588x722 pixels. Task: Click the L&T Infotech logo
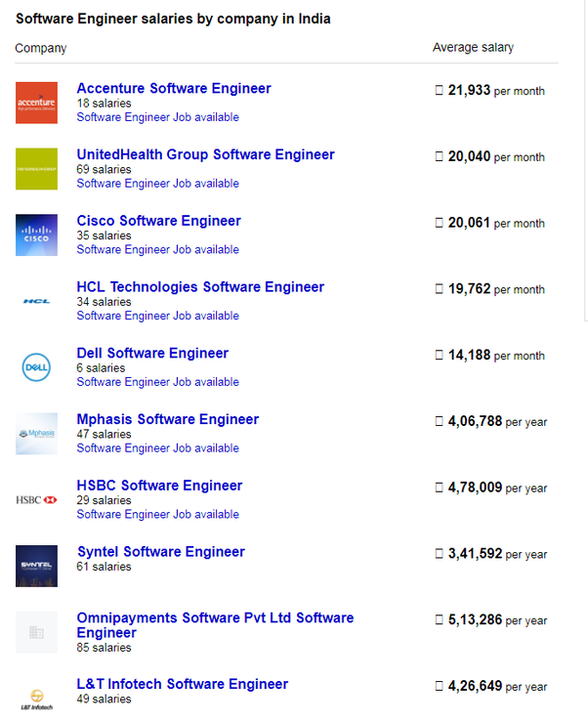(36, 699)
